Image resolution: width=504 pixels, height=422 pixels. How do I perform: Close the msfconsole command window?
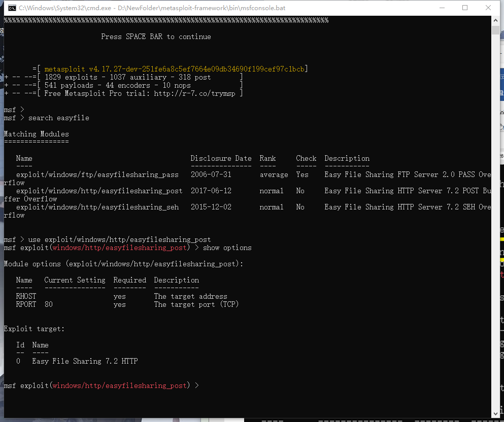[x=488, y=8]
